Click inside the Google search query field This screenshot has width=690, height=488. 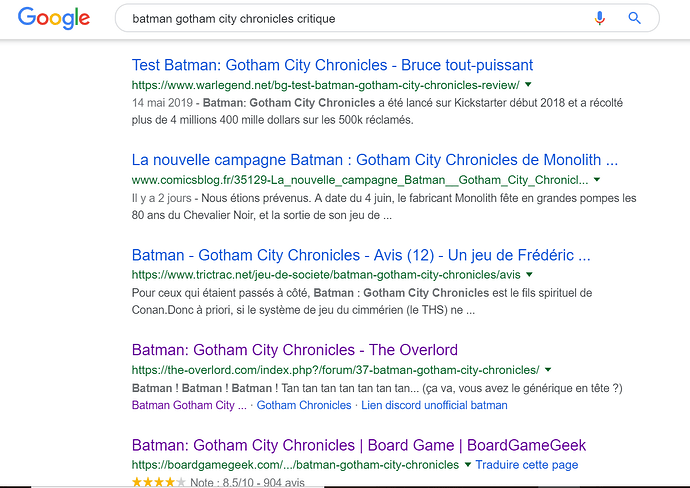[350, 18]
